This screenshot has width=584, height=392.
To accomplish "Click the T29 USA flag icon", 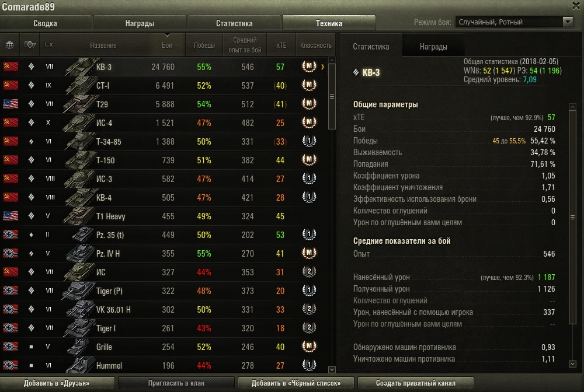I will (x=11, y=104).
